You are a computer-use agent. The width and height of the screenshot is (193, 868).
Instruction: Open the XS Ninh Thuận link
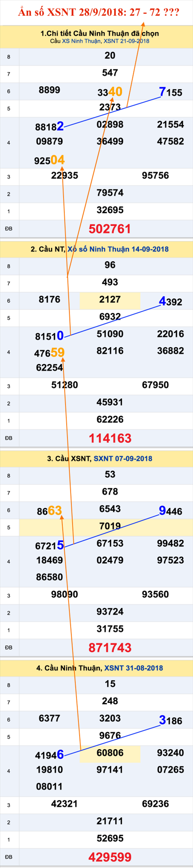pos(82,41)
